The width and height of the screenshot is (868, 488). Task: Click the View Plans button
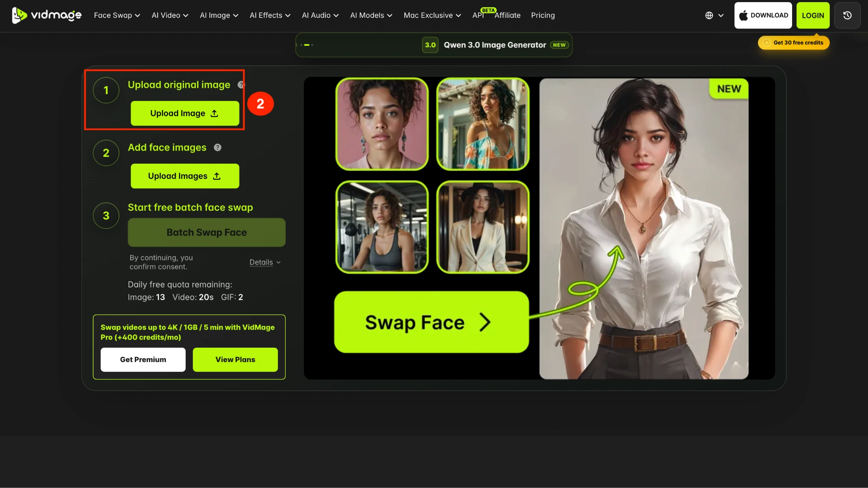[235, 360]
